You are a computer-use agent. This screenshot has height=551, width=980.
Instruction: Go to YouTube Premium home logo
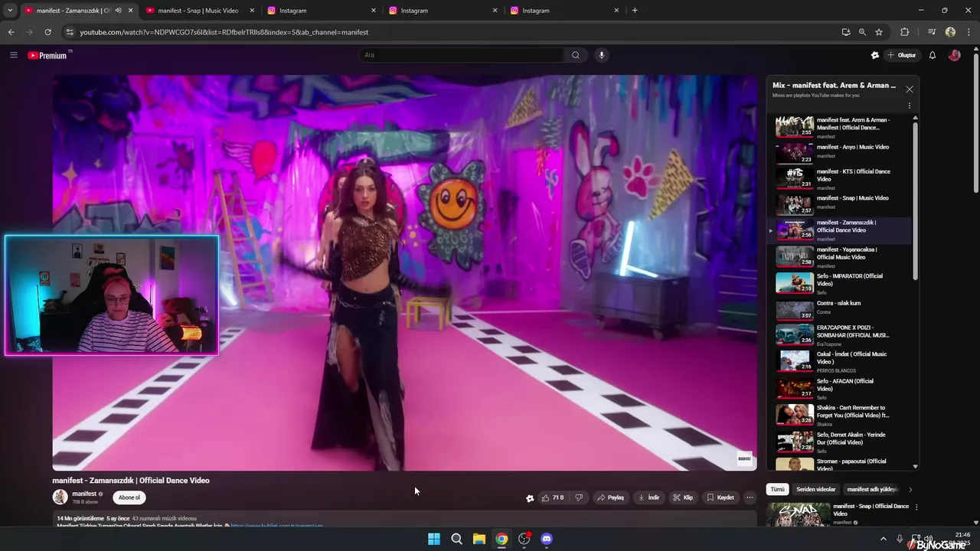point(47,55)
